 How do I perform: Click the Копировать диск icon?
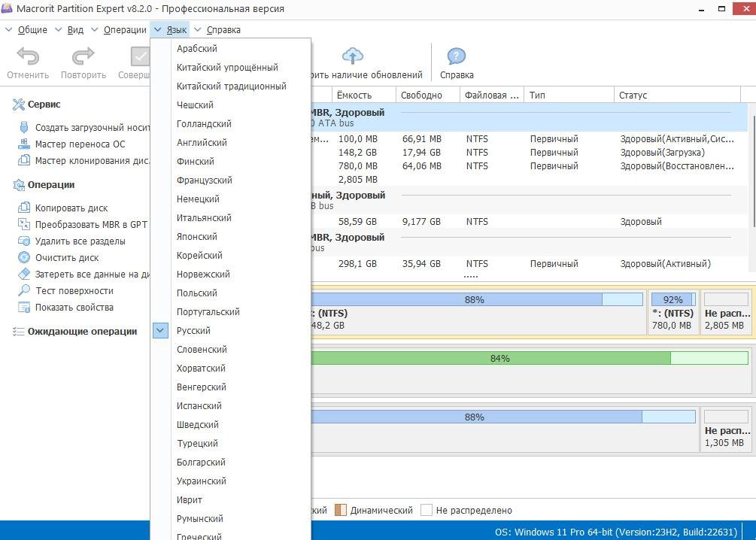(x=23, y=208)
